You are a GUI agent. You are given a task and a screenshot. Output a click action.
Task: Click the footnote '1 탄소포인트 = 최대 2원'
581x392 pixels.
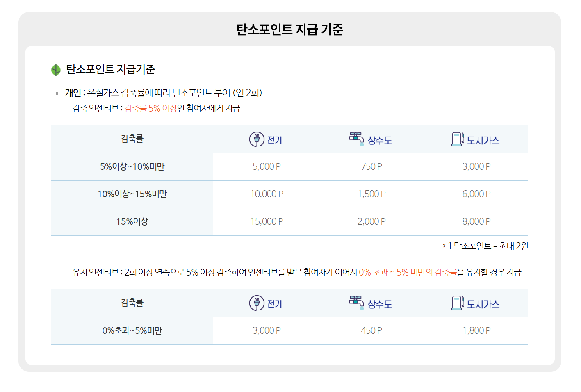(x=487, y=246)
